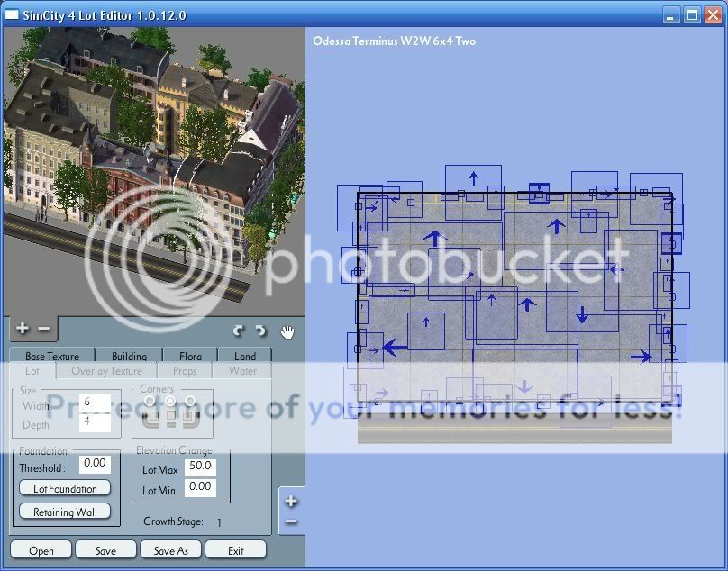Zoom out the lot plan view
Image resolution: width=728 pixels, height=571 pixels.
(291, 521)
